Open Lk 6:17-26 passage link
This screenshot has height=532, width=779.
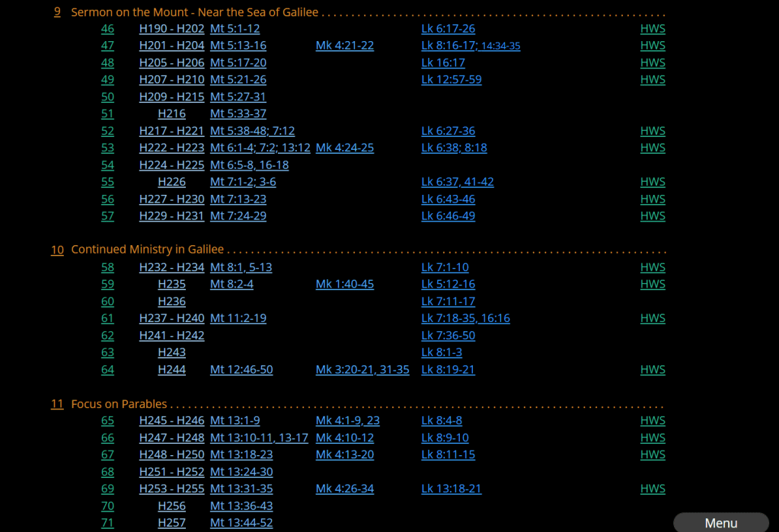[448, 29]
